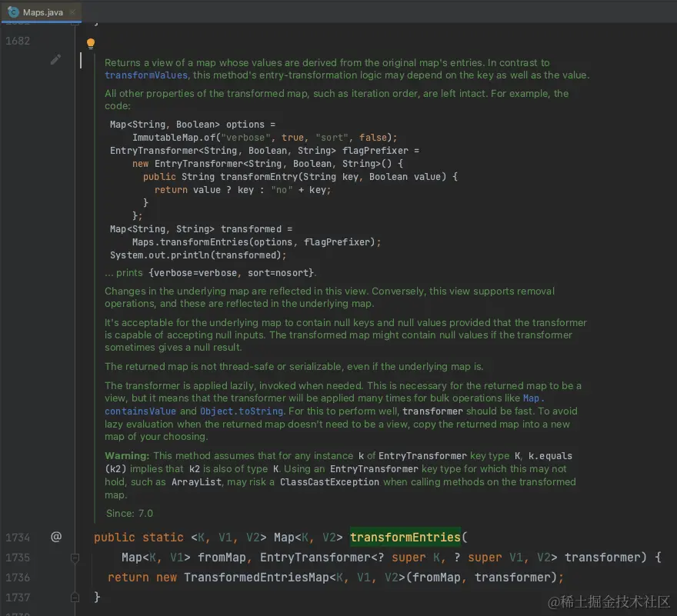This screenshot has width=677, height=616.
Task: Click line number 1736 in the gutter
Action: point(18,578)
